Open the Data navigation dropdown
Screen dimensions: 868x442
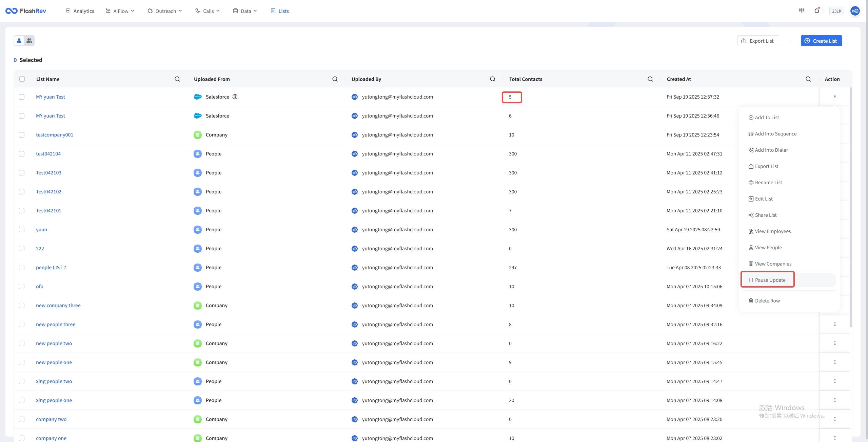pyautogui.click(x=245, y=11)
